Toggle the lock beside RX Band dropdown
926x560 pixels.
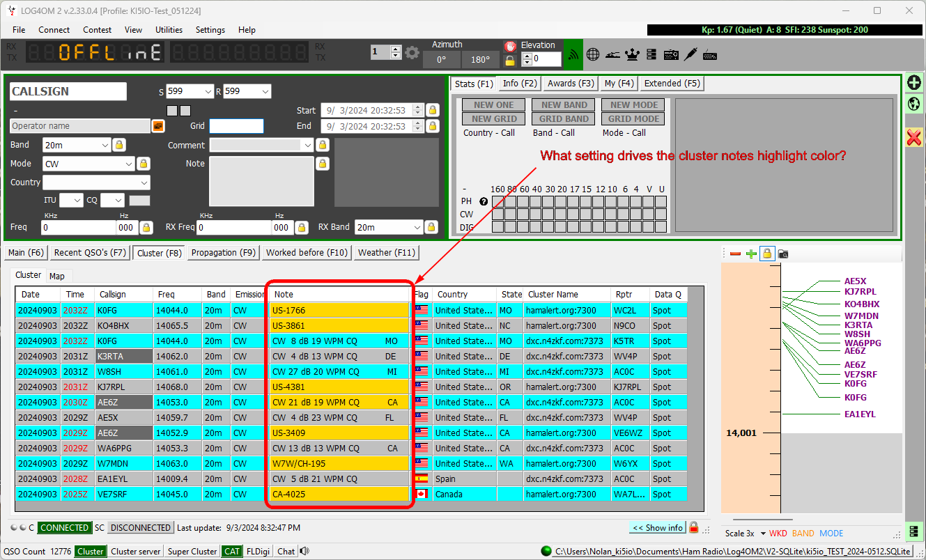432,227
